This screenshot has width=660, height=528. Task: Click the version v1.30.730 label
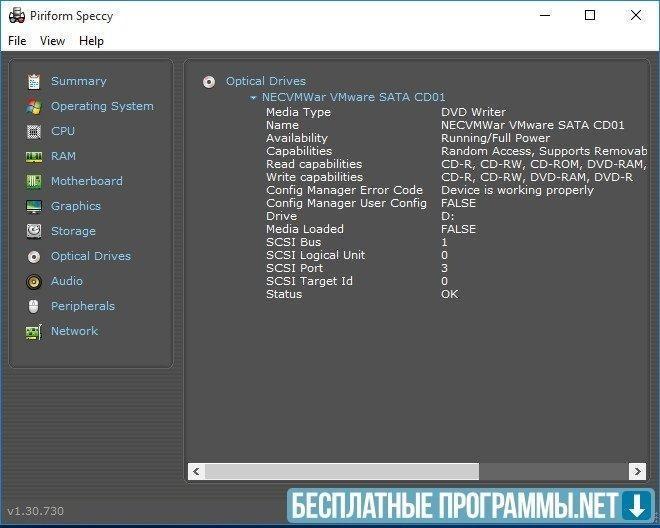[36, 511]
